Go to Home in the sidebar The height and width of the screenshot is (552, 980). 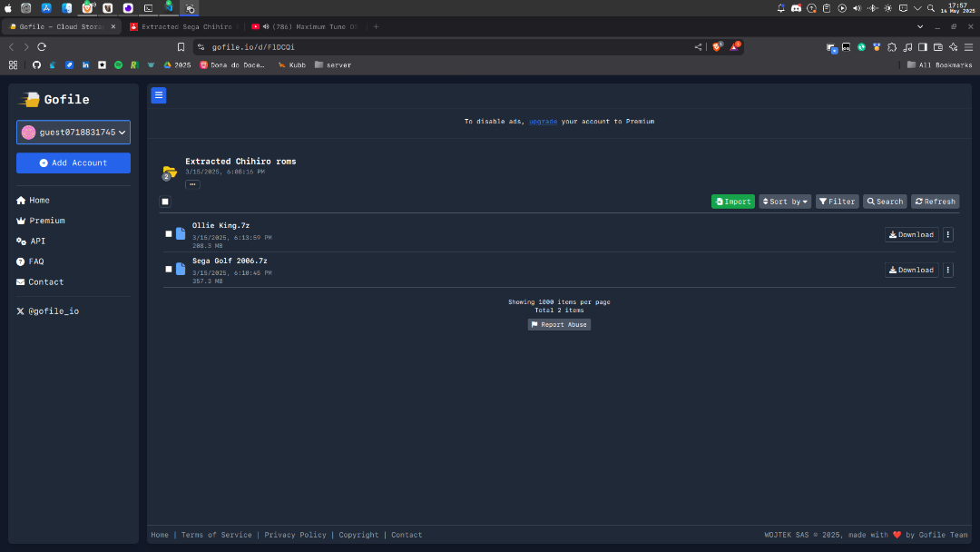(34, 200)
